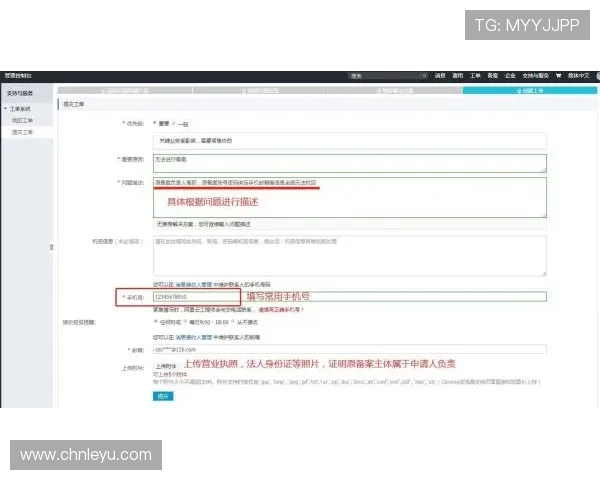This screenshot has width=600, height=480.
Task: Focus the phone number input field
Action: click(x=350, y=297)
